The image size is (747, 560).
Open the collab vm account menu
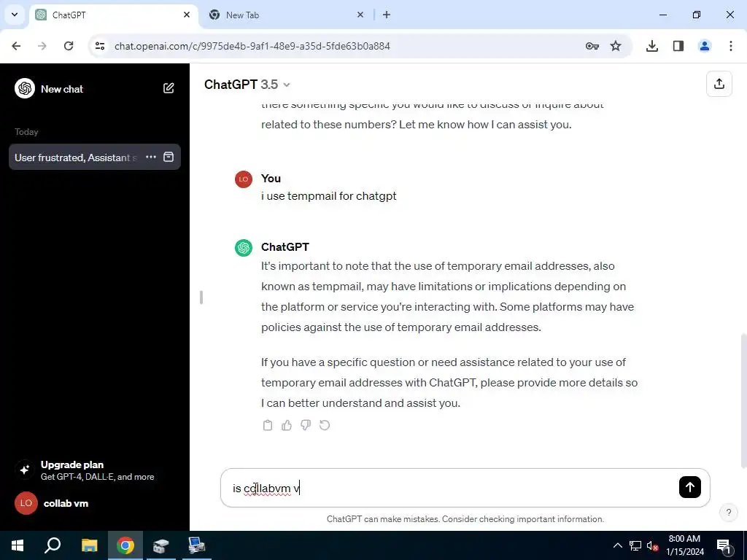click(x=94, y=503)
